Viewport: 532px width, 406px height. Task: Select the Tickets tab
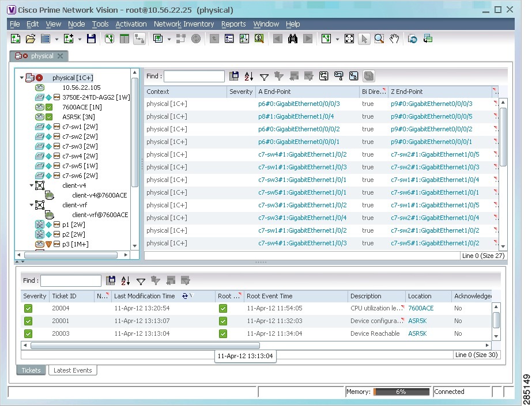(x=31, y=370)
